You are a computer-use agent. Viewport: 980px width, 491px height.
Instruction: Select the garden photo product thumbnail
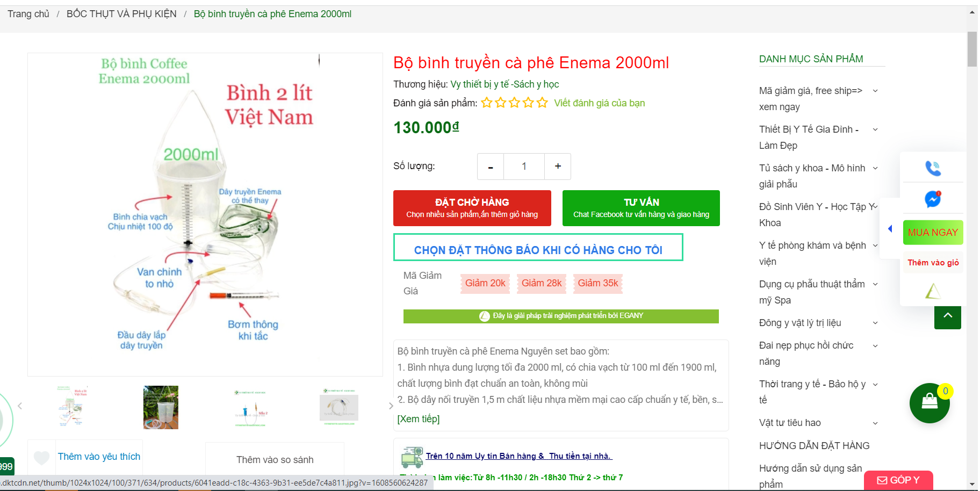(161, 407)
